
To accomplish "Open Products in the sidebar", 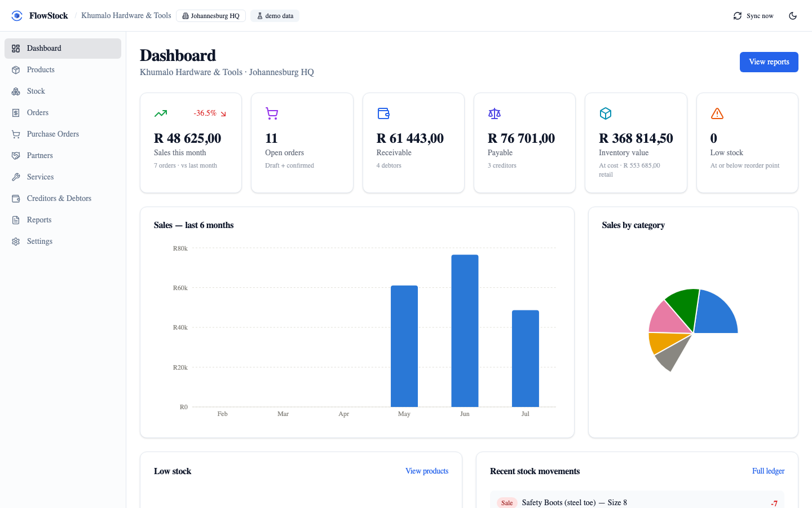I will pos(63,70).
